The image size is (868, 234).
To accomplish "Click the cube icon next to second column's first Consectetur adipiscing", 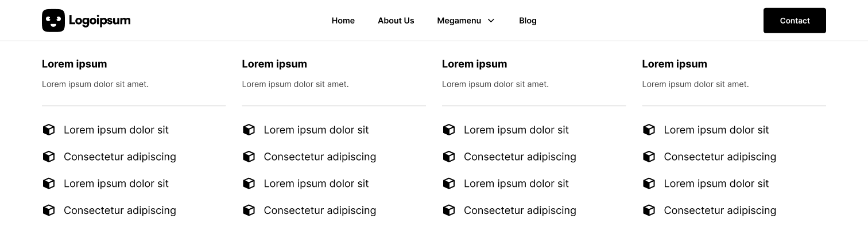I will (249, 157).
